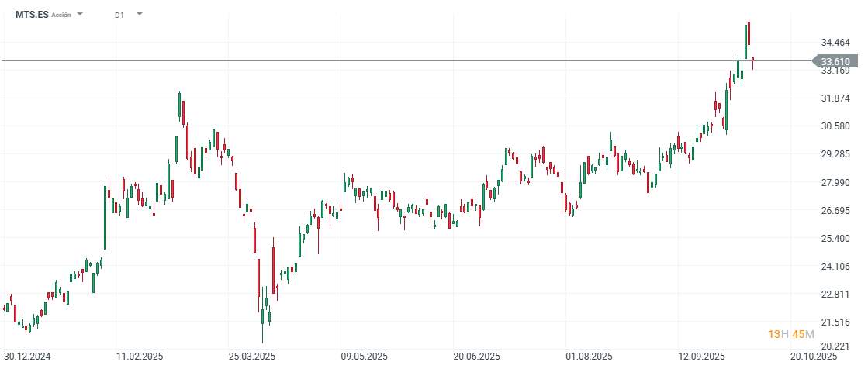Click the D1 timeframe label

pos(119,15)
